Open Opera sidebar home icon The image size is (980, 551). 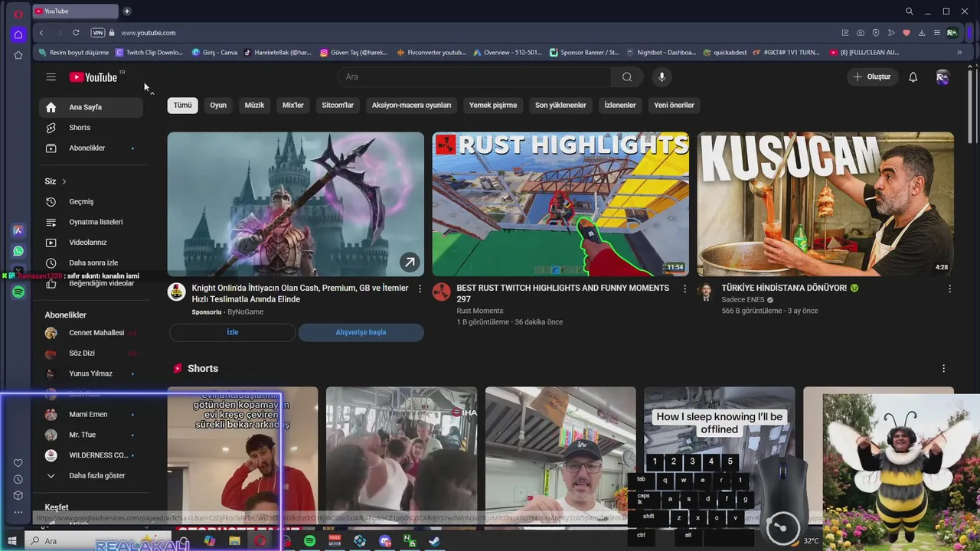pyautogui.click(x=18, y=34)
